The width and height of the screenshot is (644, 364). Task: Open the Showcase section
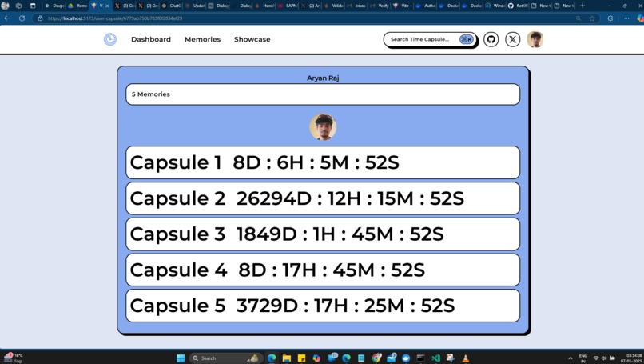point(252,39)
